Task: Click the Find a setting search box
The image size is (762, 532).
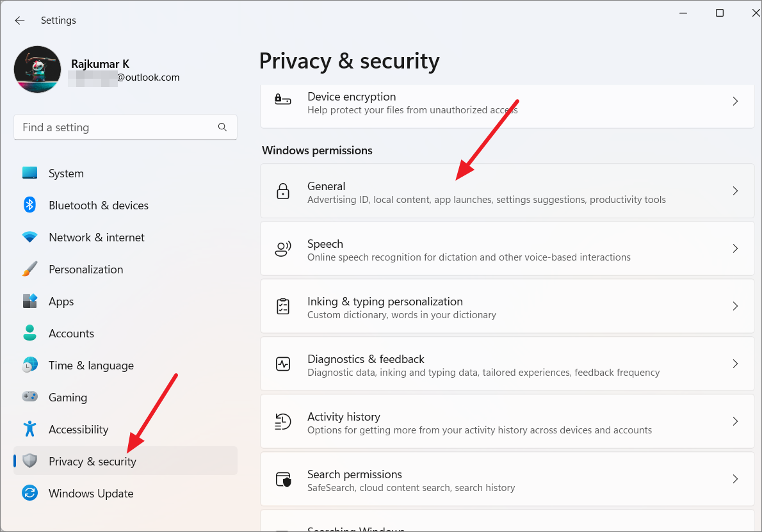Action: (x=125, y=127)
